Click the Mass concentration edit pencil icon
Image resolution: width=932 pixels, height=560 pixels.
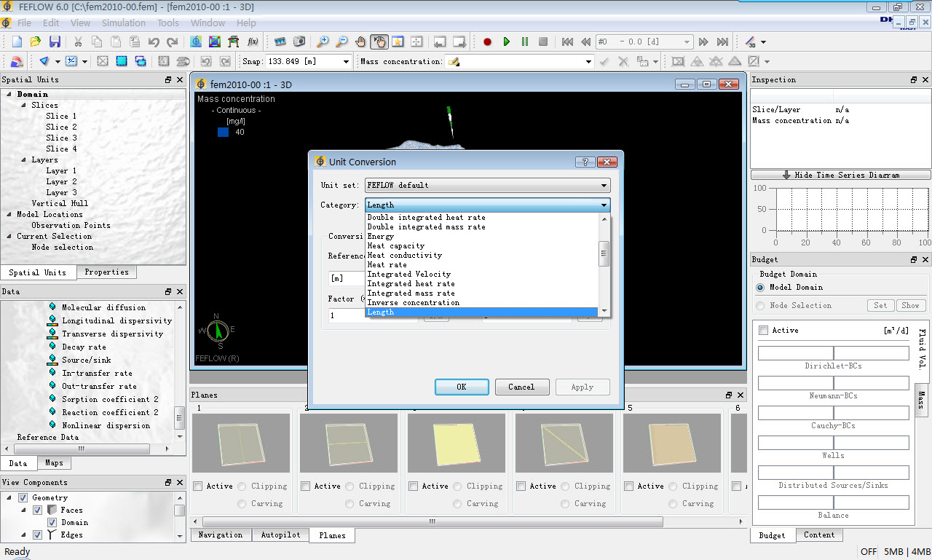[454, 62]
